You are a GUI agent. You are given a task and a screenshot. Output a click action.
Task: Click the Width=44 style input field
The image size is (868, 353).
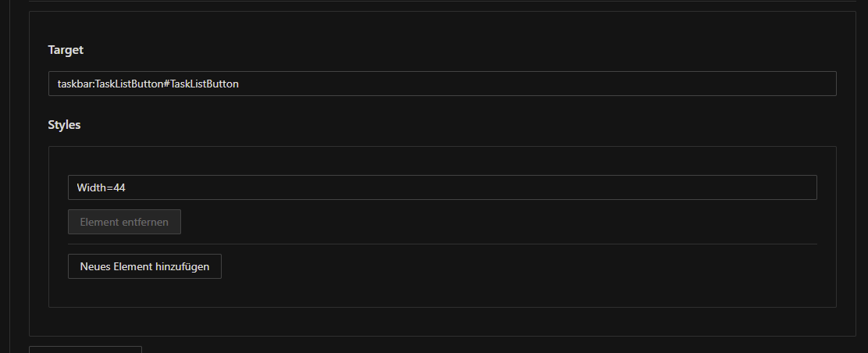(442, 187)
